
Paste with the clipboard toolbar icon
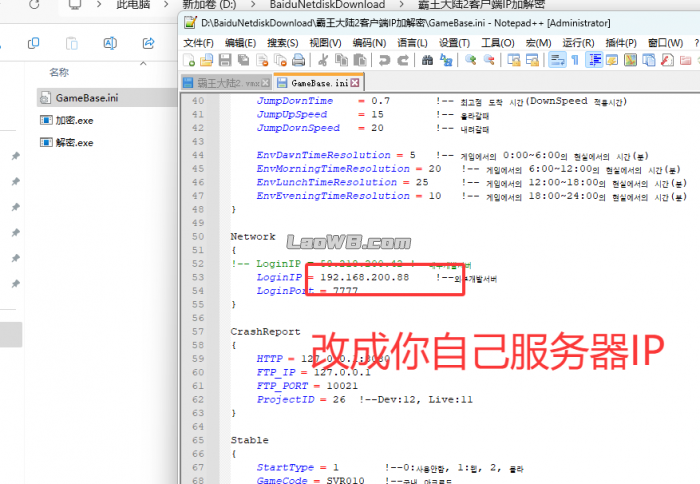[x=360, y=60]
